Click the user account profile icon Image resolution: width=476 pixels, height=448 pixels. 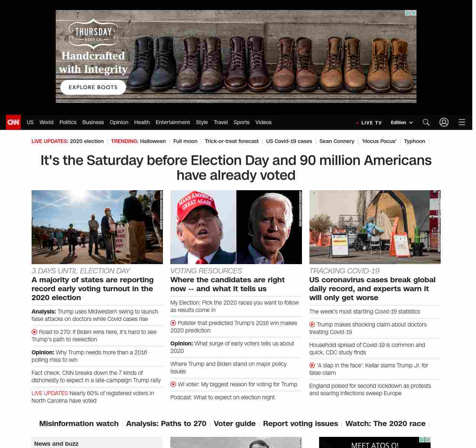444,122
